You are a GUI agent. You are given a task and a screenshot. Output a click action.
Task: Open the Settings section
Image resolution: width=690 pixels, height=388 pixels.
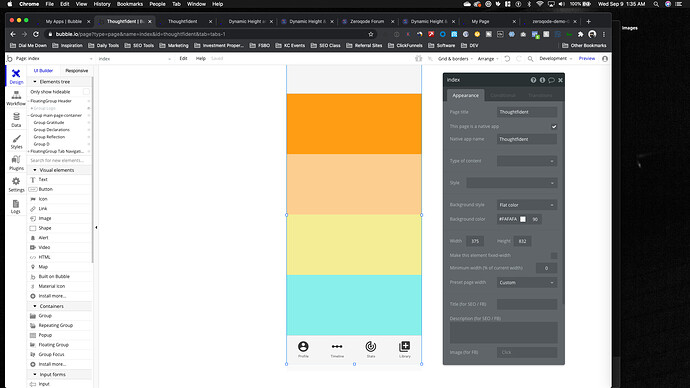pos(16,184)
